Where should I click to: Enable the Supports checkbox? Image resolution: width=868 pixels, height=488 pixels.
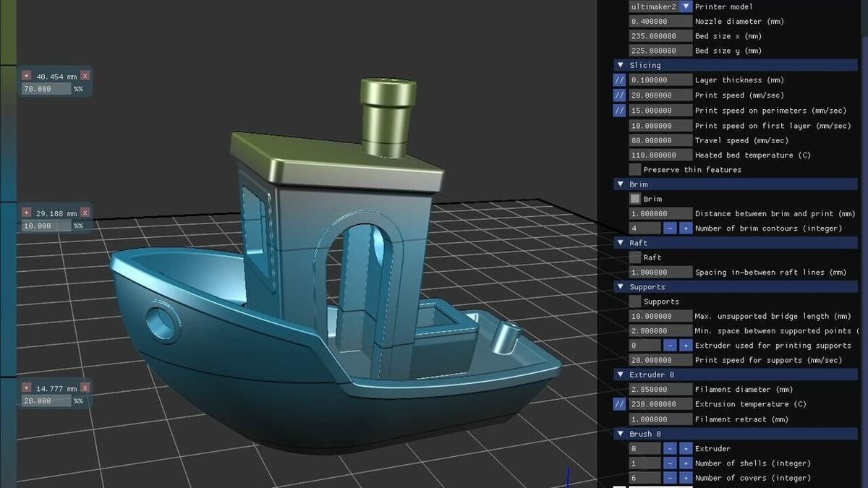(634, 301)
